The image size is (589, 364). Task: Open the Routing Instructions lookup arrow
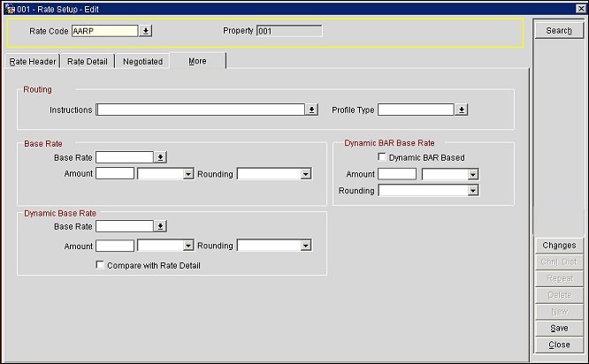(311, 110)
